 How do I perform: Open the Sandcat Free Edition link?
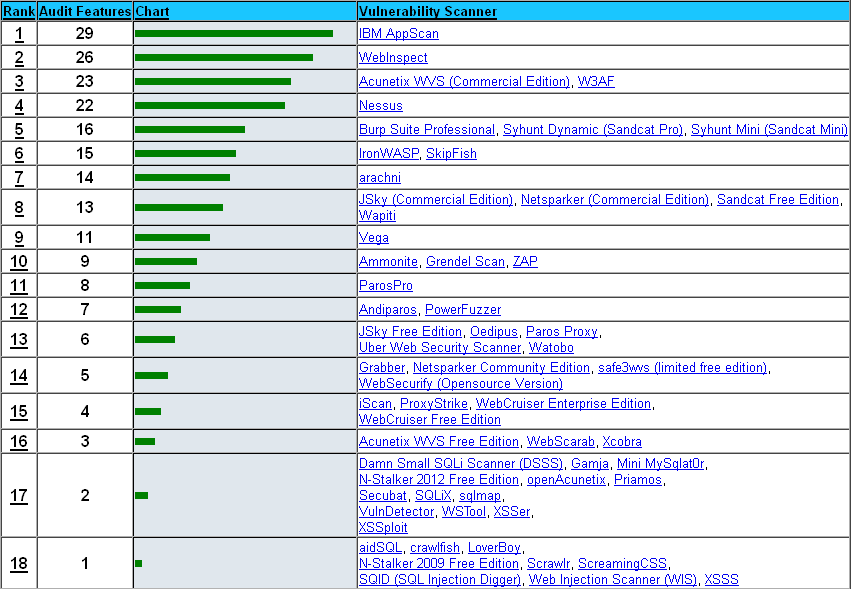(778, 200)
